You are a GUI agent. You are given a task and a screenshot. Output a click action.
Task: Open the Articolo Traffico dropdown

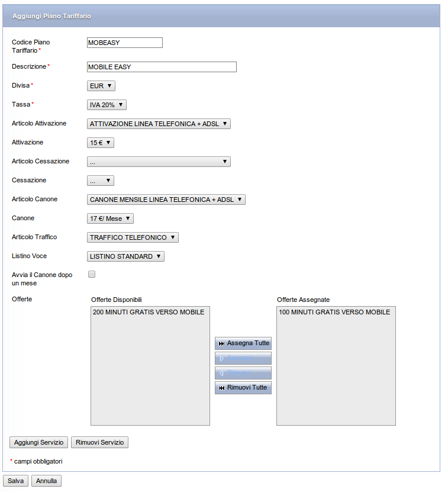133,237
